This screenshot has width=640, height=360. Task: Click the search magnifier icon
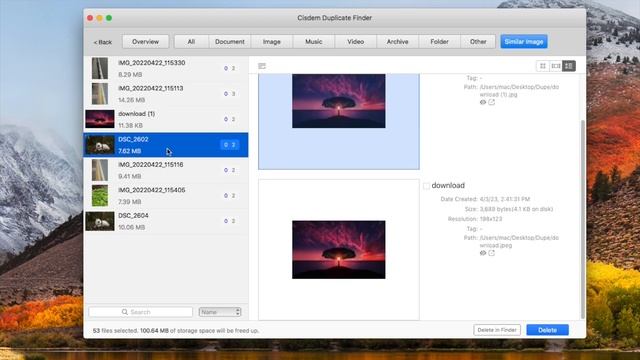tap(124, 312)
